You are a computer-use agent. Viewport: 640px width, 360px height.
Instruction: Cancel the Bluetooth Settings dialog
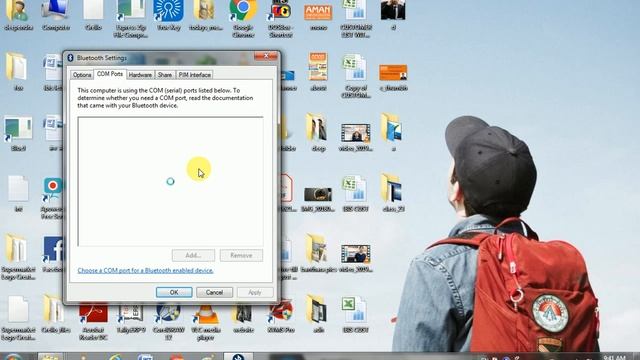tap(214, 292)
